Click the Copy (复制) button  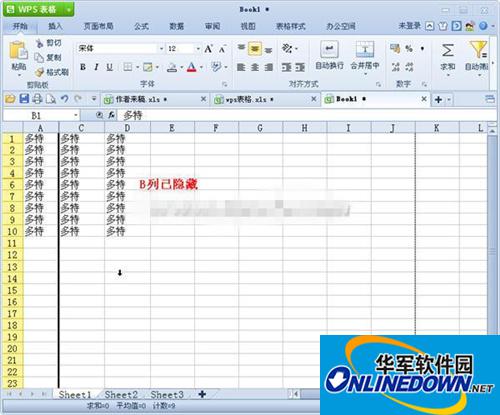click(x=49, y=57)
